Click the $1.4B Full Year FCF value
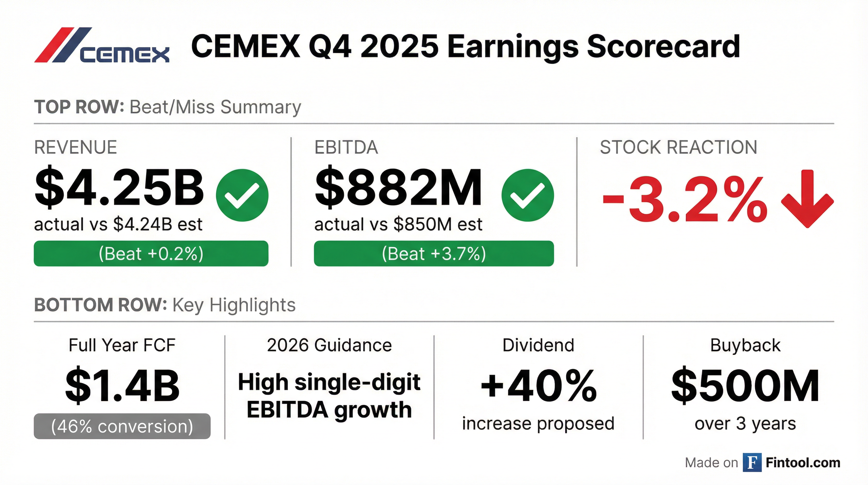The image size is (868, 485). point(122,386)
